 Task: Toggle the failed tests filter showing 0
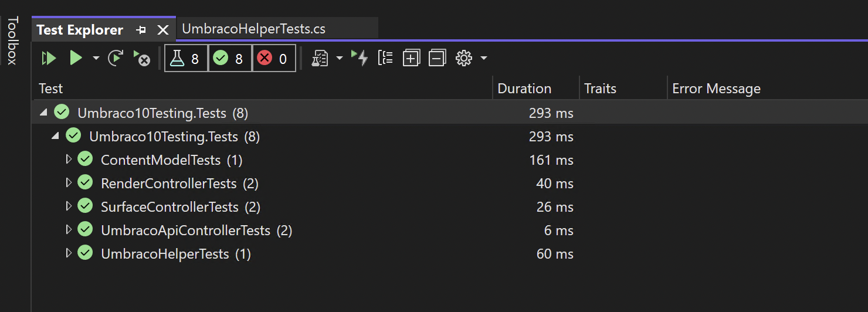pos(274,59)
